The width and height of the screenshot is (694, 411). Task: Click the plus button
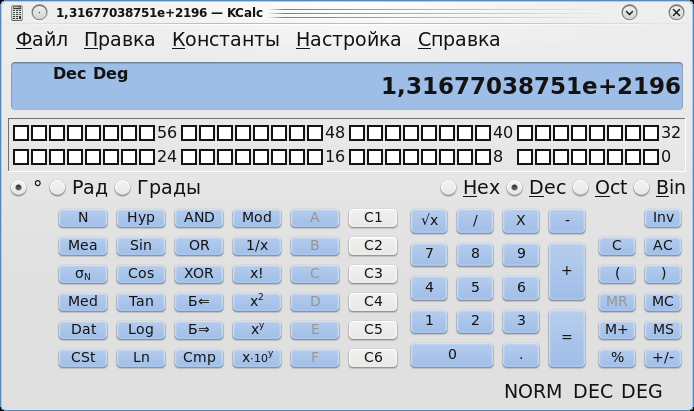pos(567,271)
